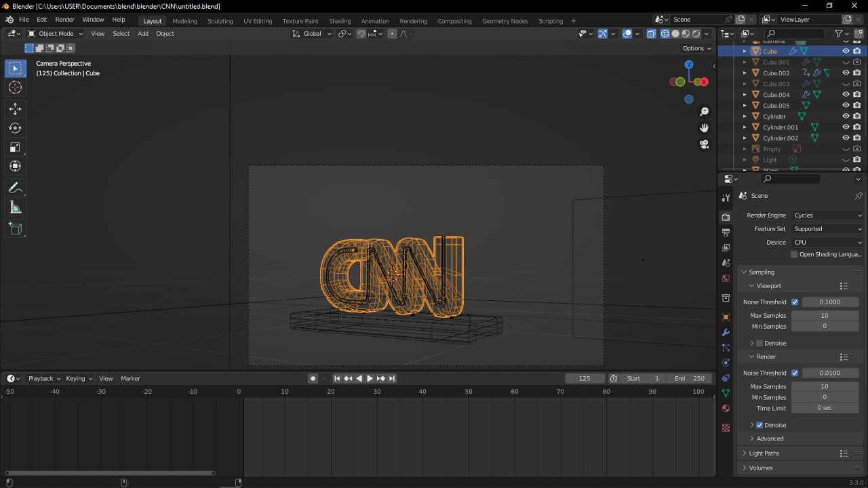
Task: Open the Render Engine dropdown
Action: 827,215
